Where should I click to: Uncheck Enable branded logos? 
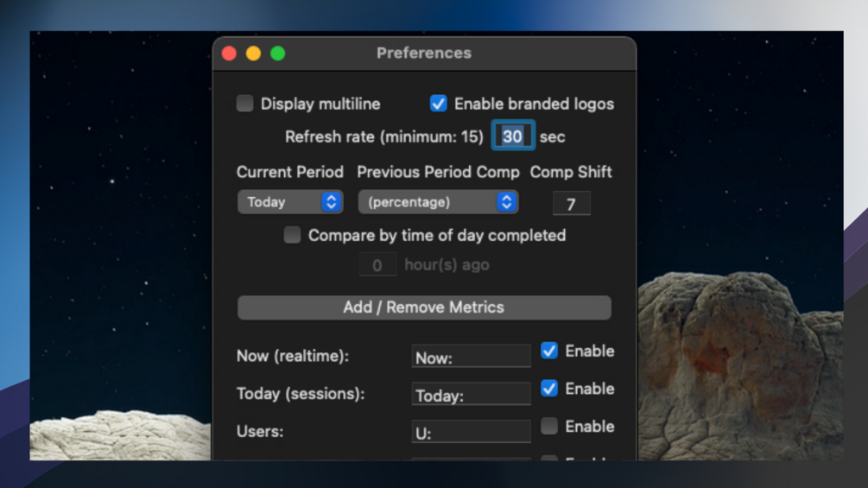click(x=439, y=104)
